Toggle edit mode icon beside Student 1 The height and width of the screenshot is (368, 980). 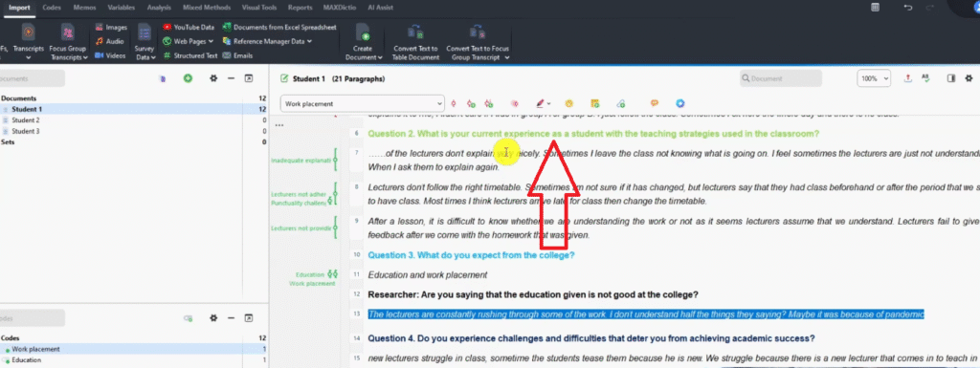pyautogui.click(x=285, y=78)
